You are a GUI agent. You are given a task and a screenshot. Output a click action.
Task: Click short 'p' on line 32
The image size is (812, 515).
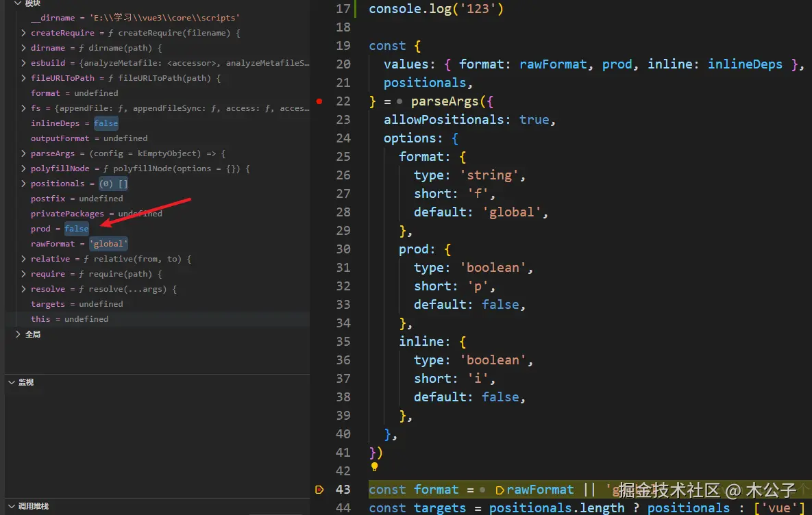(x=478, y=286)
